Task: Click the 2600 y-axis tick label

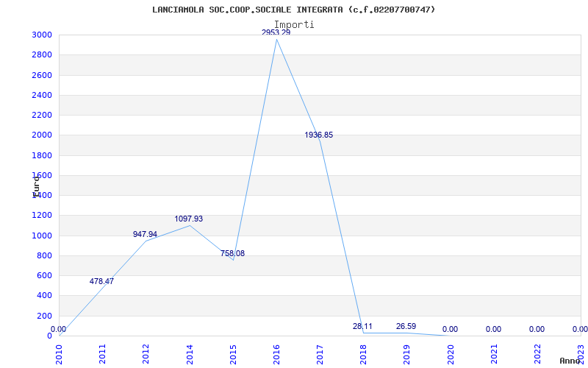Action: tap(42, 75)
